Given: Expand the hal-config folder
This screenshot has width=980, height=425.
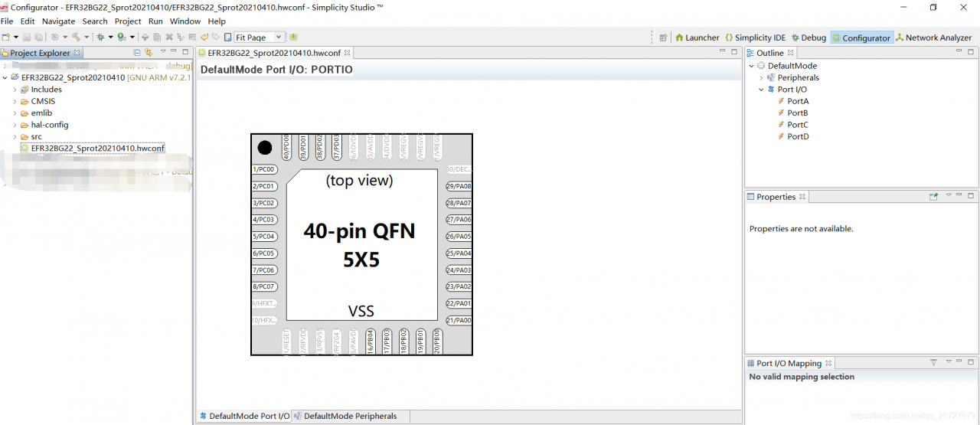Looking at the screenshot, I should click(x=15, y=125).
